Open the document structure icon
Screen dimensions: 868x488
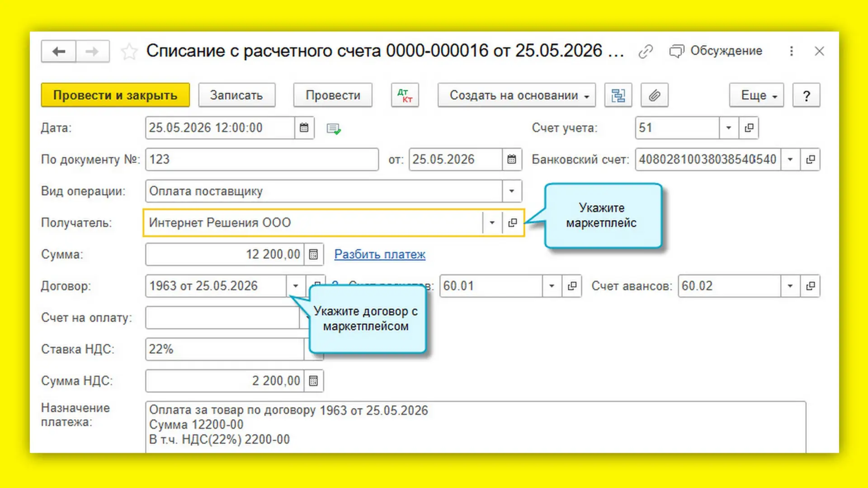click(618, 95)
